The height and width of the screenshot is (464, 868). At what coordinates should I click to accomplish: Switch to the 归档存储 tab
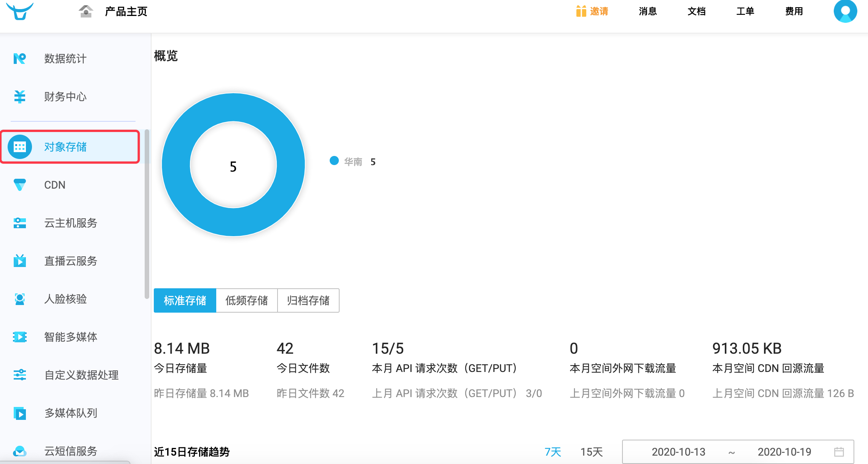308,300
